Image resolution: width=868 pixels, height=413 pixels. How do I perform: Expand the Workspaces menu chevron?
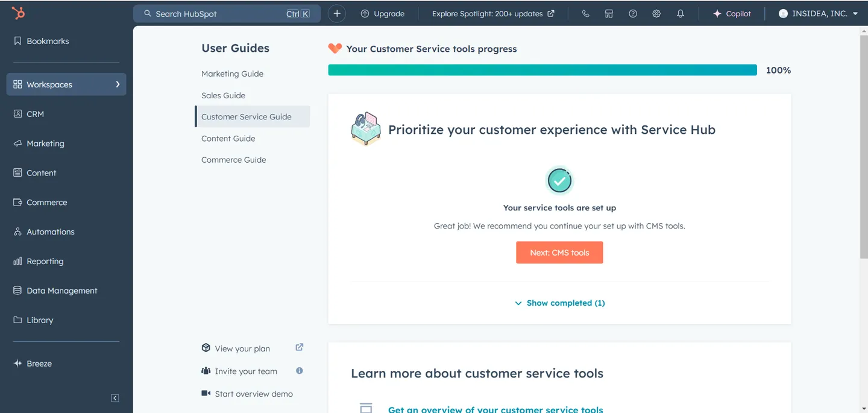pyautogui.click(x=118, y=84)
